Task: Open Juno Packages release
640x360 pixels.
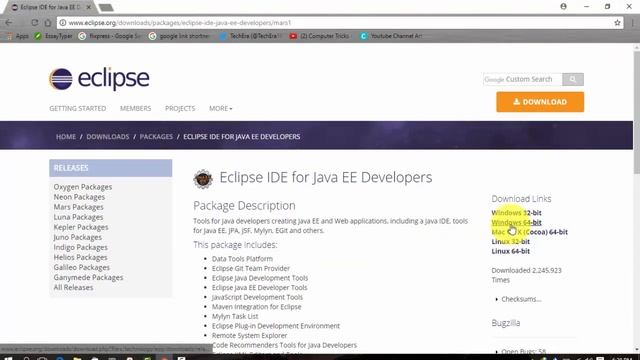Action: tap(78, 237)
